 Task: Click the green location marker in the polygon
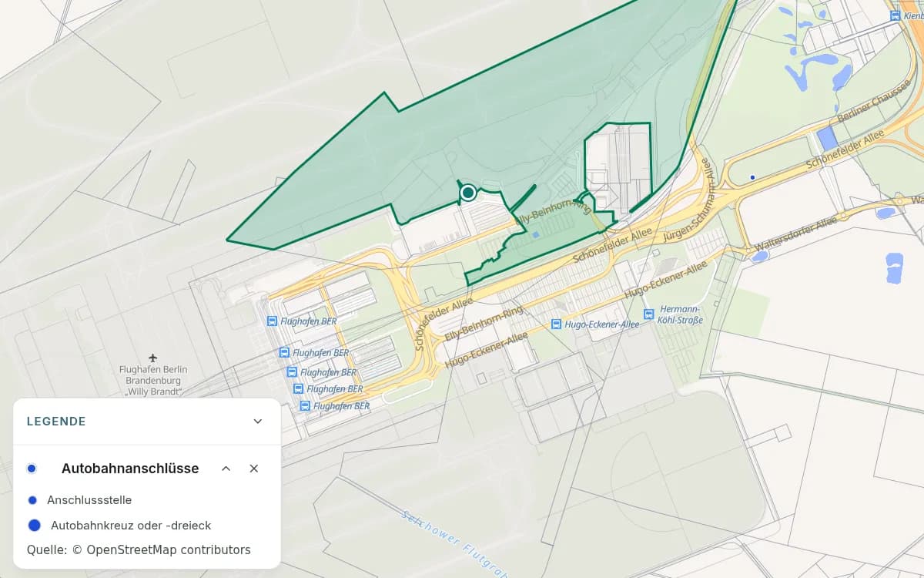click(x=467, y=193)
